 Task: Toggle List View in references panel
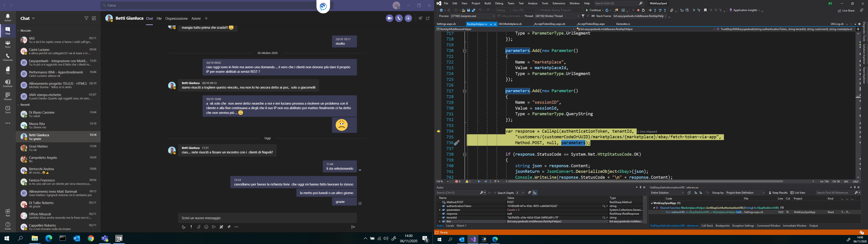[797, 193]
